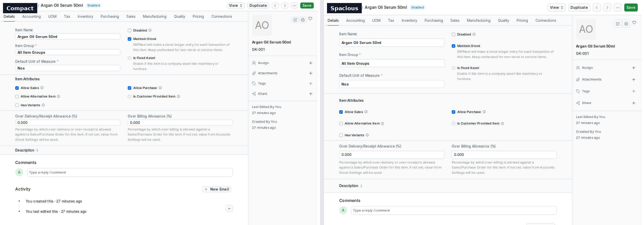Add an assignee via plus in Compact panel
Screen dimensions: 644x225
(311, 63)
